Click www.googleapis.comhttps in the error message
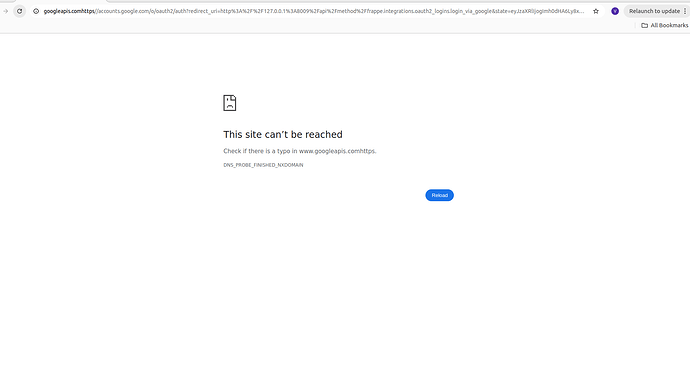This screenshot has width=690, height=388. coord(337,151)
